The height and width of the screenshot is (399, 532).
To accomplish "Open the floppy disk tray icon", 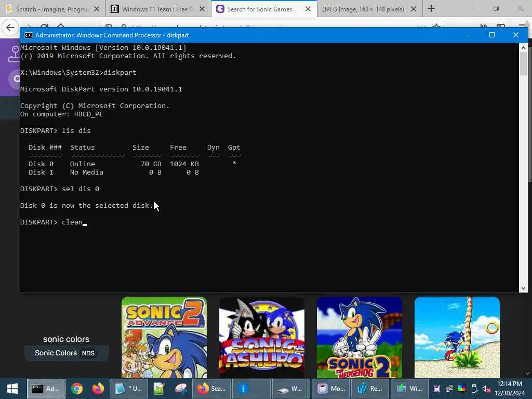I will coord(436,389).
